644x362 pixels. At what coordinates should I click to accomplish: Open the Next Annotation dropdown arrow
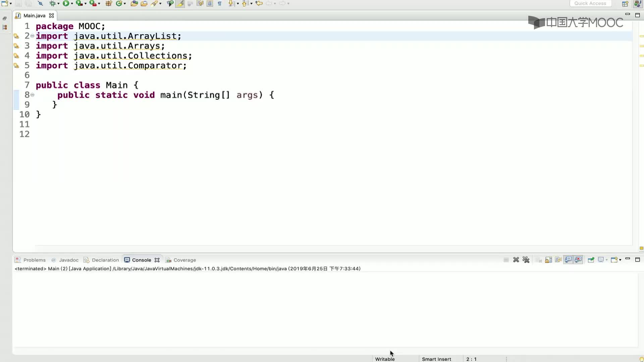click(x=238, y=4)
